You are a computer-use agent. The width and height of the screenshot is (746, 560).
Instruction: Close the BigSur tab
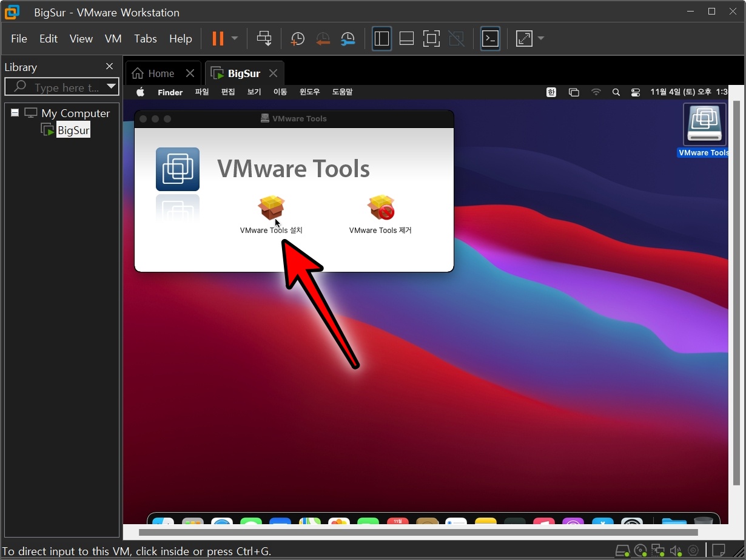click(273, 73)
